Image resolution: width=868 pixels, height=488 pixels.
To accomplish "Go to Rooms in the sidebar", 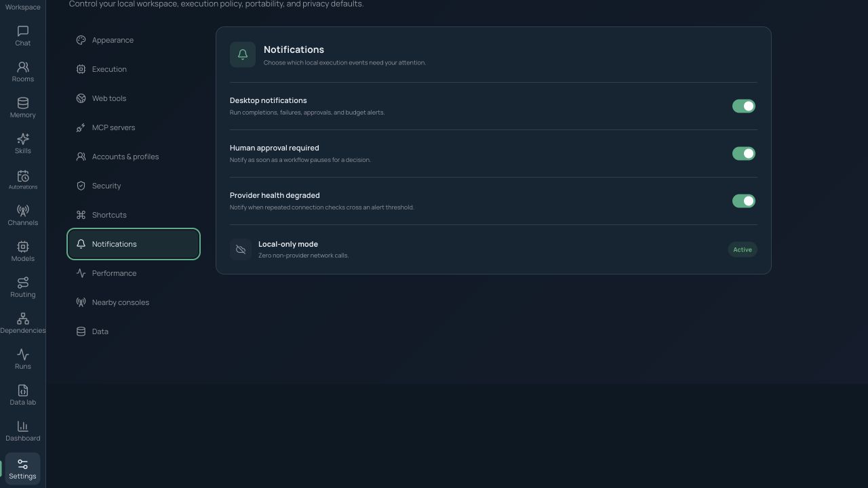I will (x=22, y=72).
